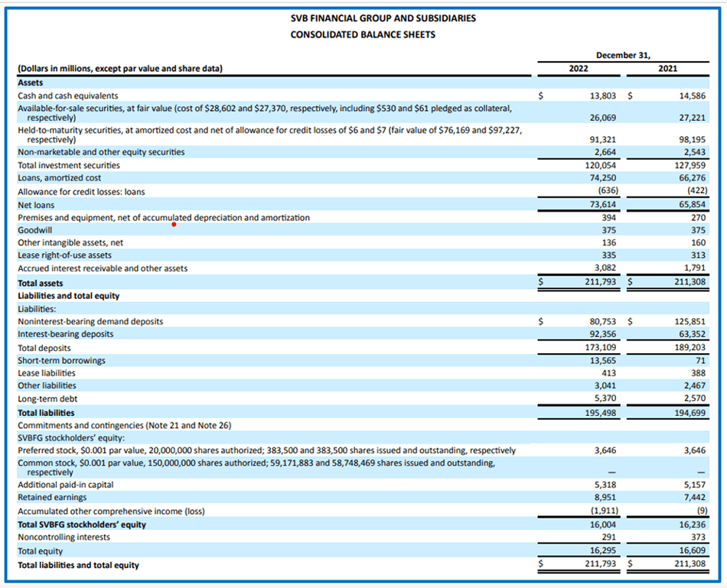Click the red dot marker under Premises row
The width and height of the screenshot is (727, 588).
coord(174,225)
